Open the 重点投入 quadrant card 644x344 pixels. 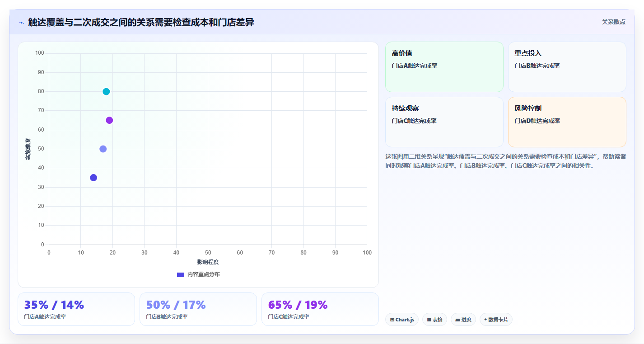(x=567, y=67)
